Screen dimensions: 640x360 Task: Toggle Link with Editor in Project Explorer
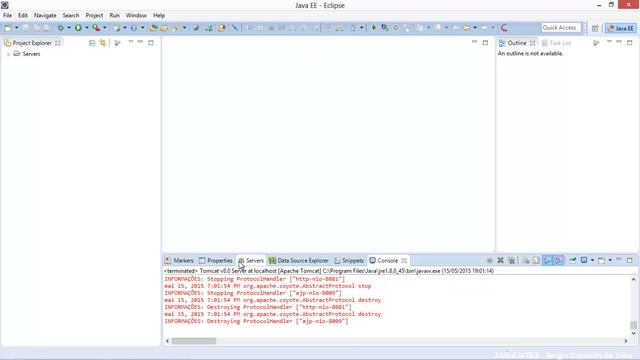[x=103, y=43]
